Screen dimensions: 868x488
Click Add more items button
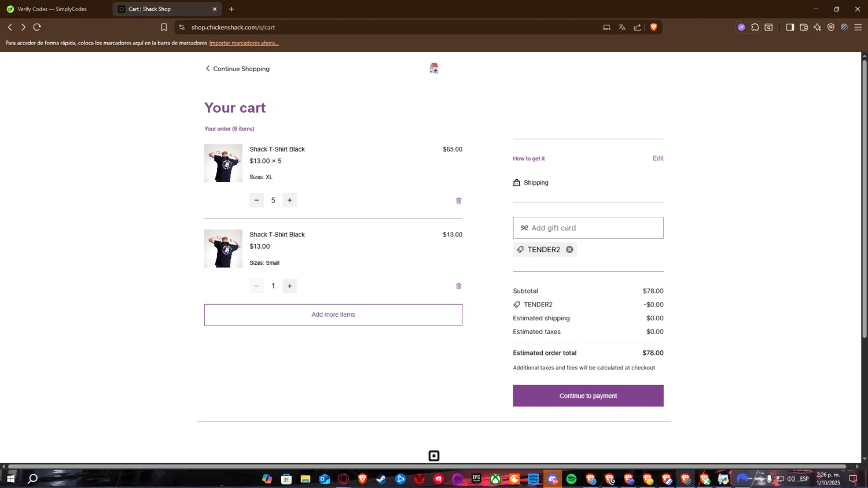333,315
